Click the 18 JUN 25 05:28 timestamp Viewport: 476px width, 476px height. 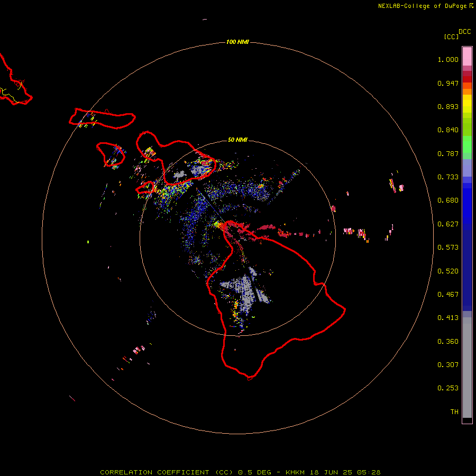coord(345,472)
